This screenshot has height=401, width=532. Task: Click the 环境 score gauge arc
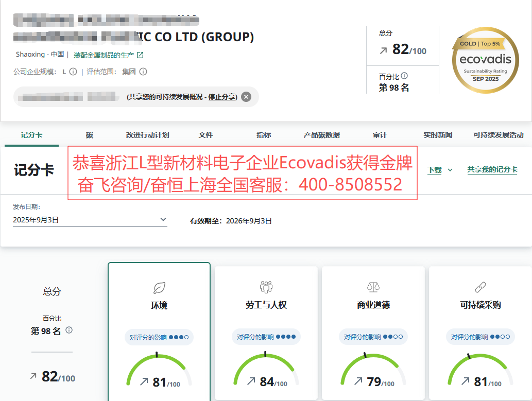pos(159,369)
